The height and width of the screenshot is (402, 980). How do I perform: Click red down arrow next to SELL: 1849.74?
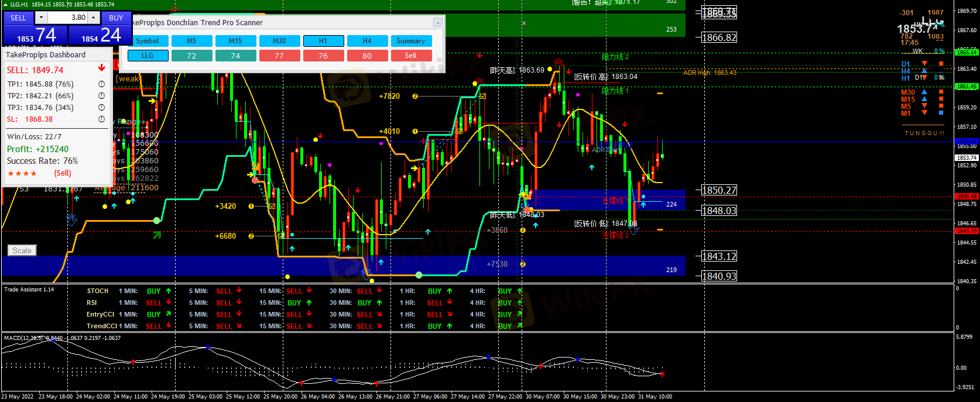[101, 68]
